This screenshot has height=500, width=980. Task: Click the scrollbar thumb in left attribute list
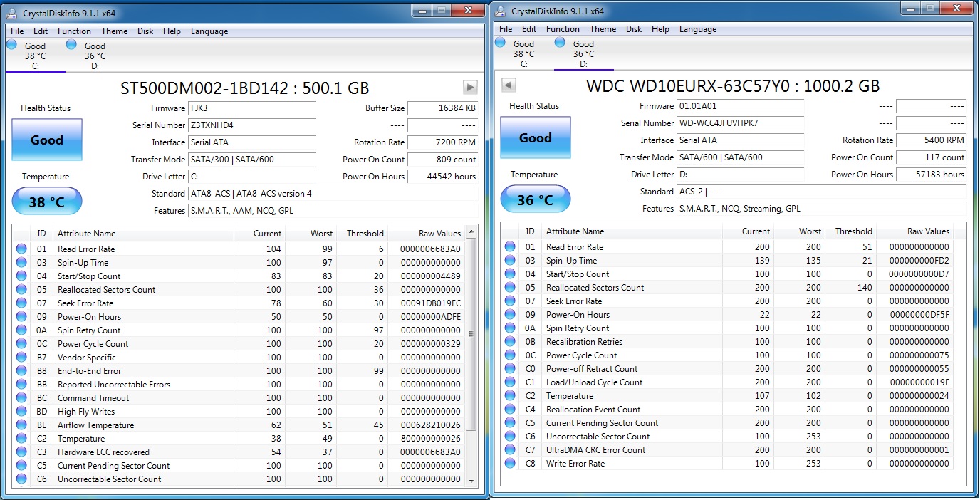coord(471,333)
